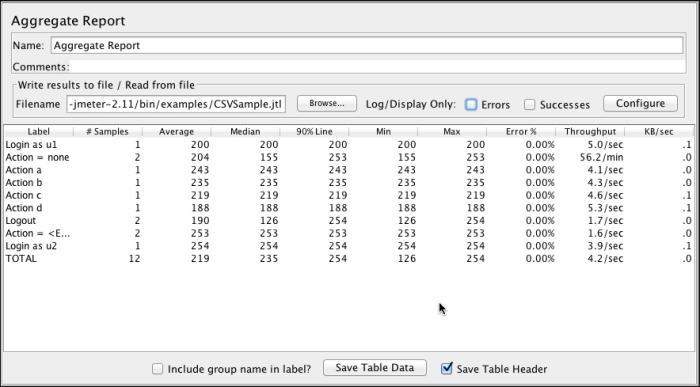Sort by the Label column header
This screenshot has height=387, width=700.
point(38,131)
